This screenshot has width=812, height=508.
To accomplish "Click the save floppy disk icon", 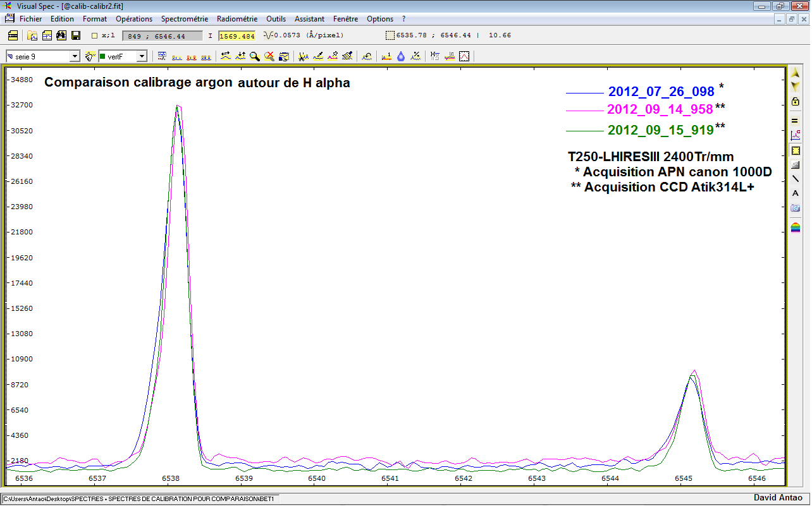I will [76, 35].
